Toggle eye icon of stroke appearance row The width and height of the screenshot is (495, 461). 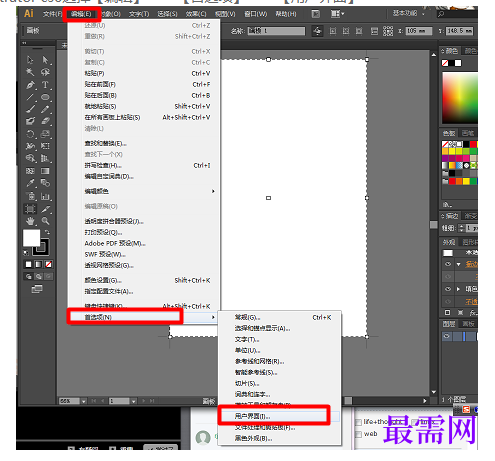tap(448, 264)
